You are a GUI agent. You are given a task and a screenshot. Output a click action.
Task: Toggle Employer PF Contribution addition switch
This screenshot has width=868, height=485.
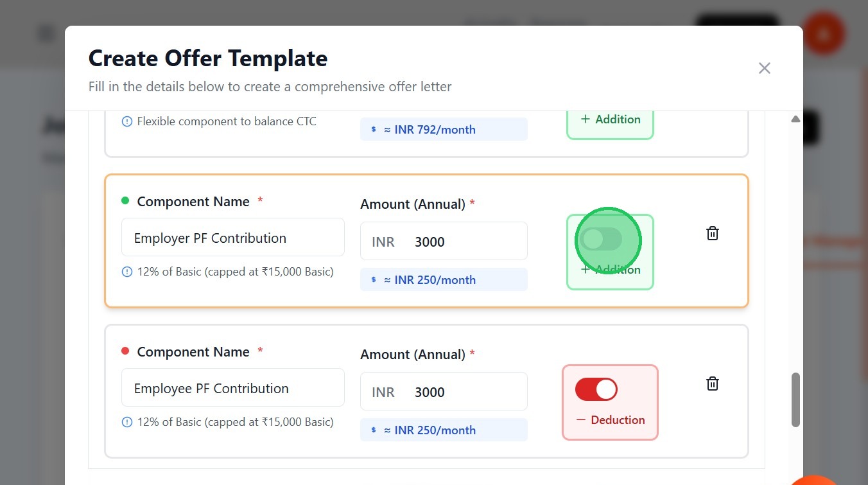601,239
